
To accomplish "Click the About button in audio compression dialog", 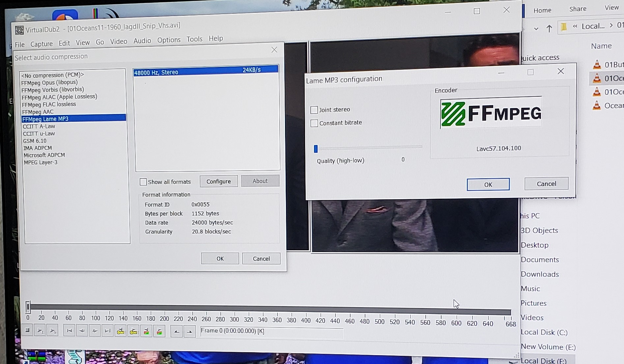I will (x=260, y=181).
